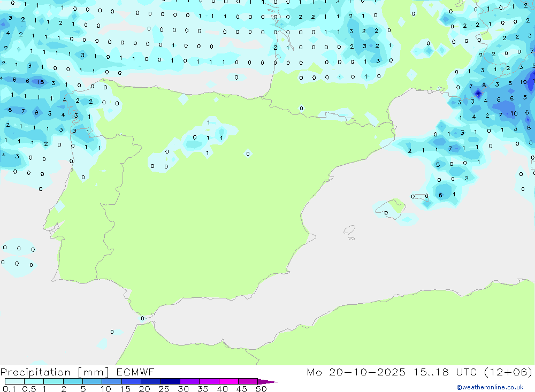Pick the lightest 0.1–0.5 mm legend swatch

(x=14, y=381)
